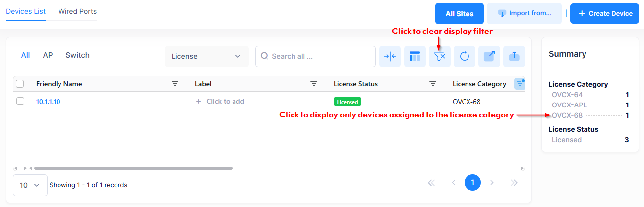Select the Switch device tab
Image resolution: width=644 pixels, height=207 pixels.
[x=77, y=55]
